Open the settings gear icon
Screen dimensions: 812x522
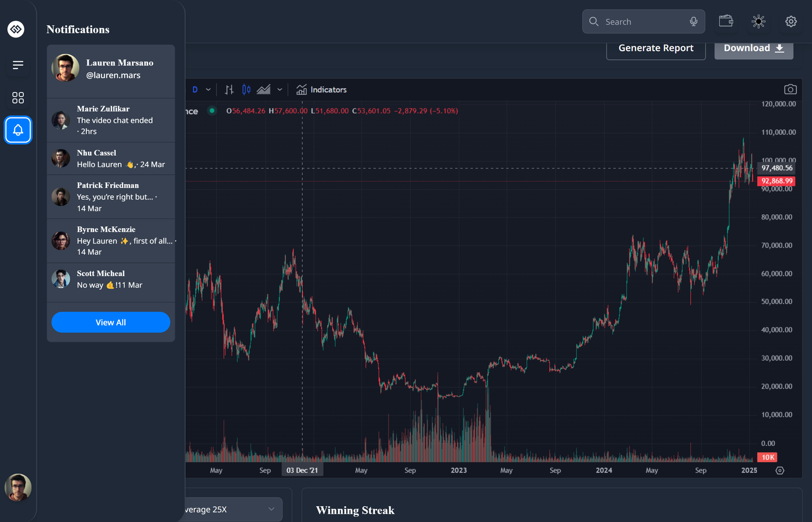click(x=791, y=21)
